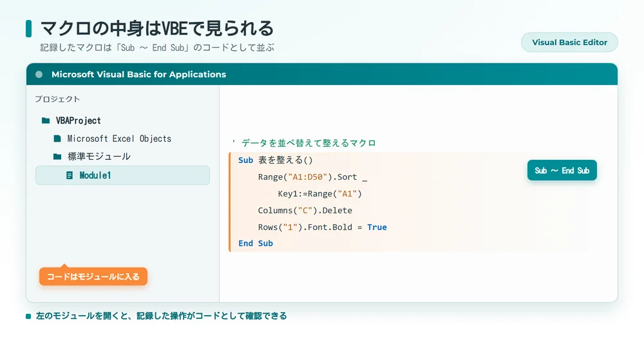Click the プロジェクト panel header
644x337 pixels.
[x=57, y=99]
